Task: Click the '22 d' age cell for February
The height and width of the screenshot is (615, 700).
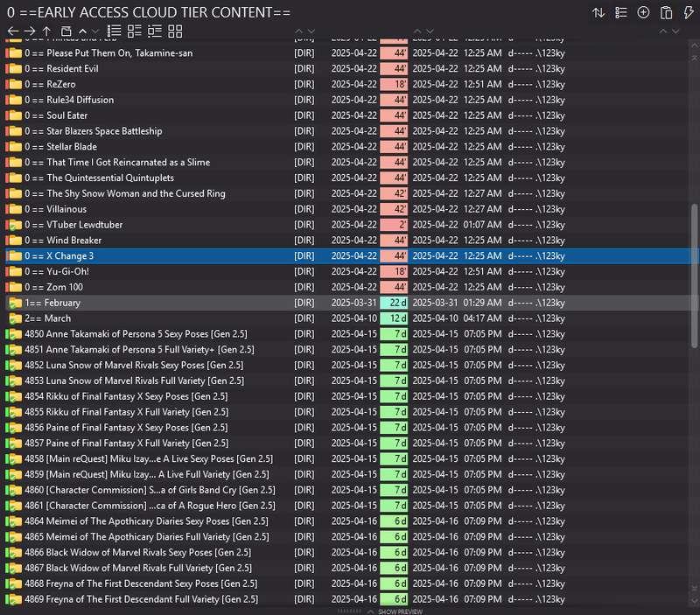Action: 394,303
